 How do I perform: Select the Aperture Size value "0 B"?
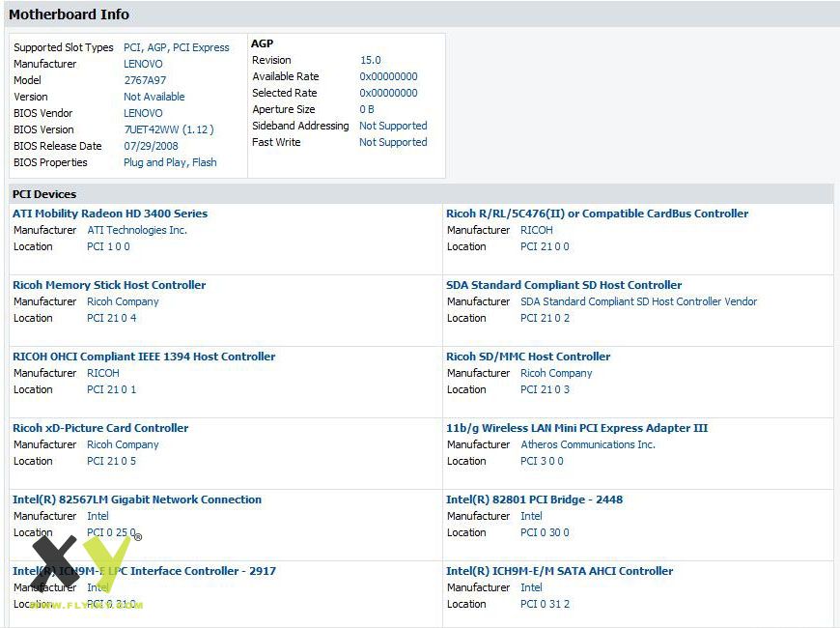click(367, 109)
